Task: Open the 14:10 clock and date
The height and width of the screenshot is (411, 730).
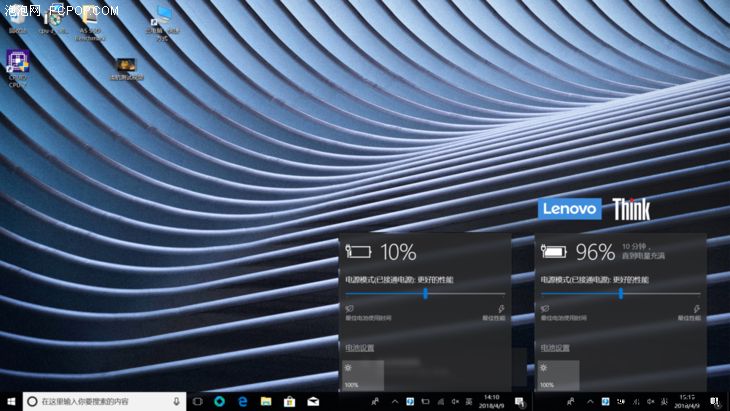Action: coord(492,401)
